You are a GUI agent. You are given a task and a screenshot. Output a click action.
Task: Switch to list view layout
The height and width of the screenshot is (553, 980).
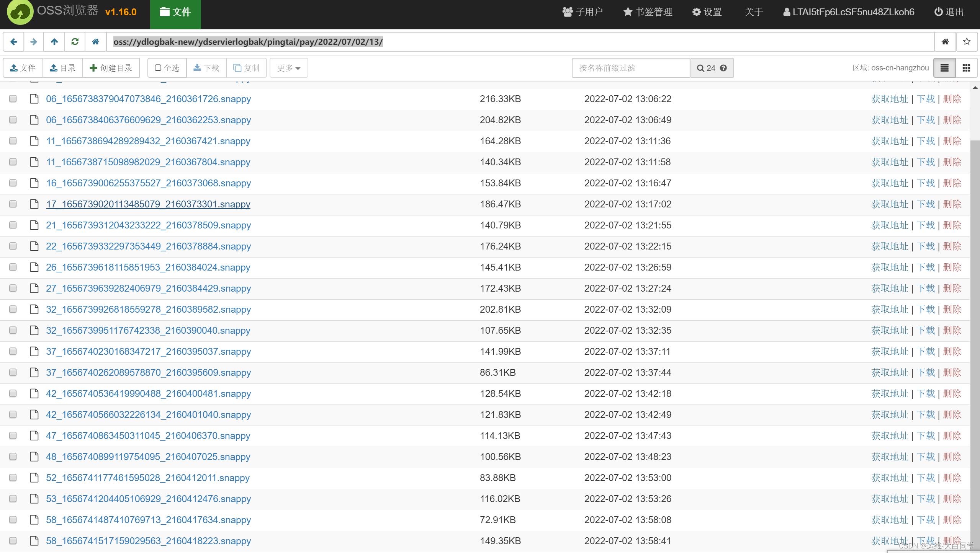(x=944, y=68)
